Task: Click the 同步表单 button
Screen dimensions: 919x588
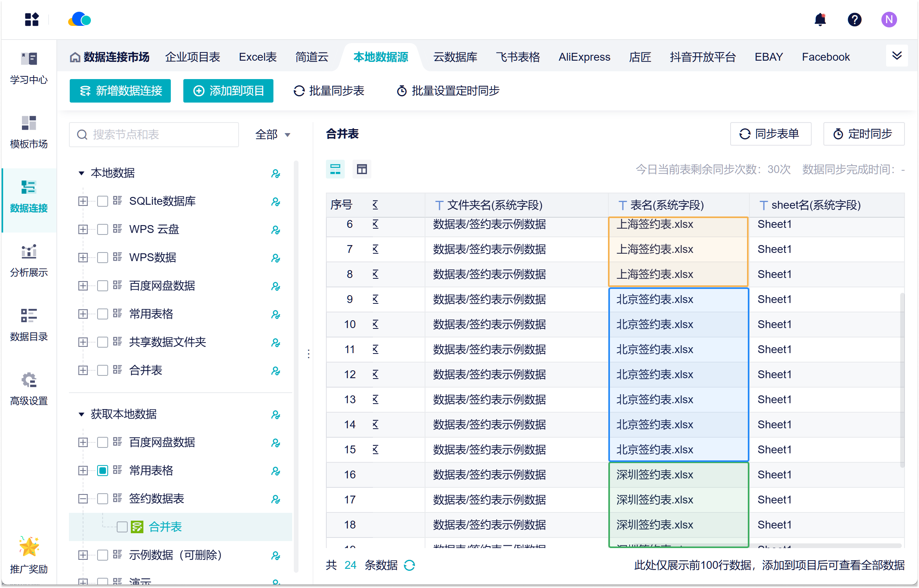Action: pyautogui.click(x=770, y=134)
